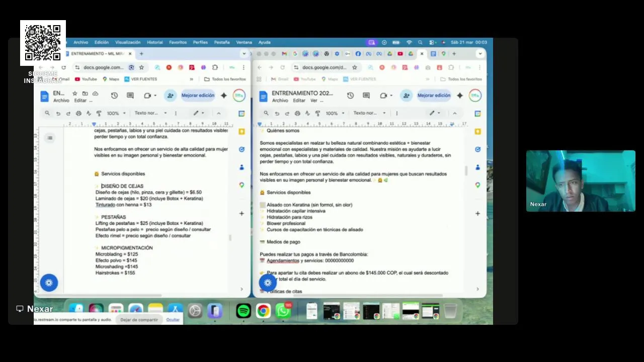
Task: Open Tasks in the left window side panel
Action: [242, 149]
